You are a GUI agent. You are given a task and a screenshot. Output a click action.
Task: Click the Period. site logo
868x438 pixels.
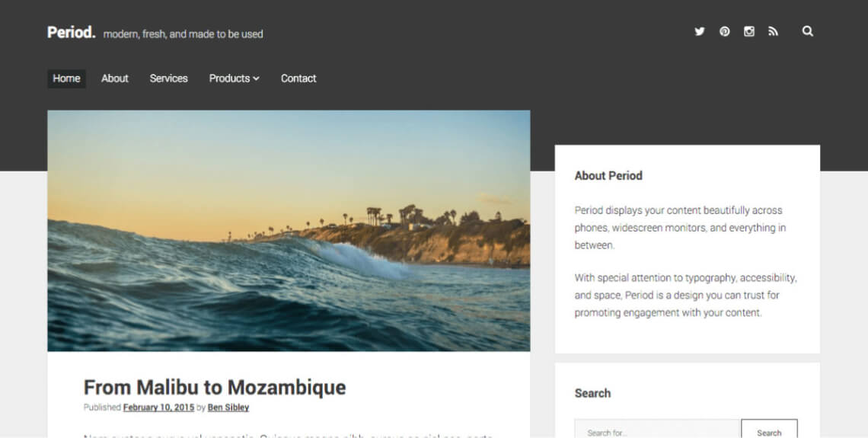click(x=71, y=33)
